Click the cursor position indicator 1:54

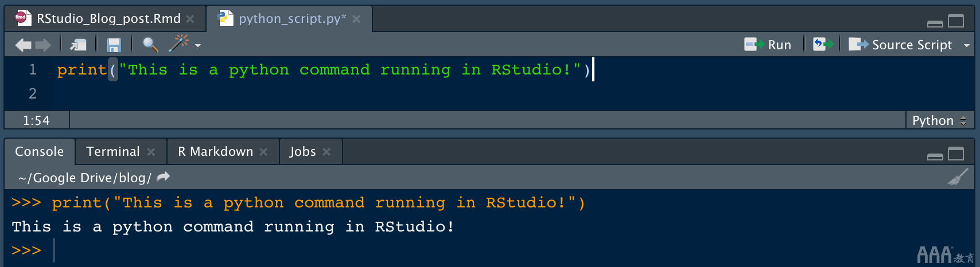[x=36, y=120]
